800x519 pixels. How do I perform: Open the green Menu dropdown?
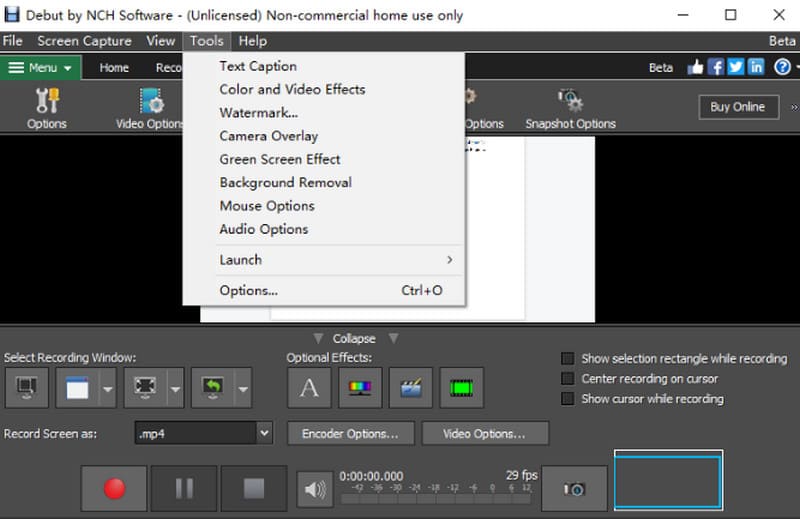40,67
